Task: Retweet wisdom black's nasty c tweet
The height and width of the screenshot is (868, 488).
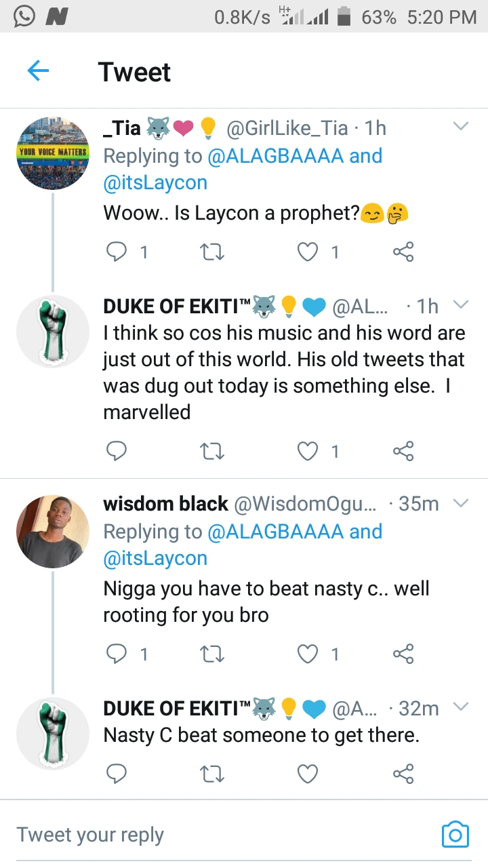Action: (213, 654)
